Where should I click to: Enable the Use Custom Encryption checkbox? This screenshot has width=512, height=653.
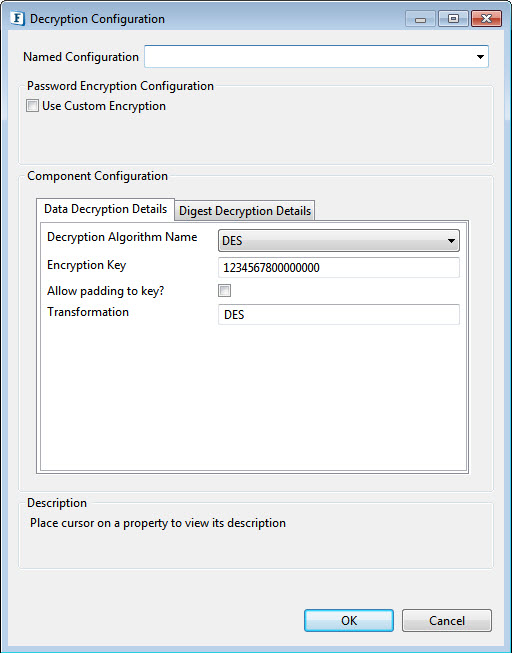[x=32, y=105]
